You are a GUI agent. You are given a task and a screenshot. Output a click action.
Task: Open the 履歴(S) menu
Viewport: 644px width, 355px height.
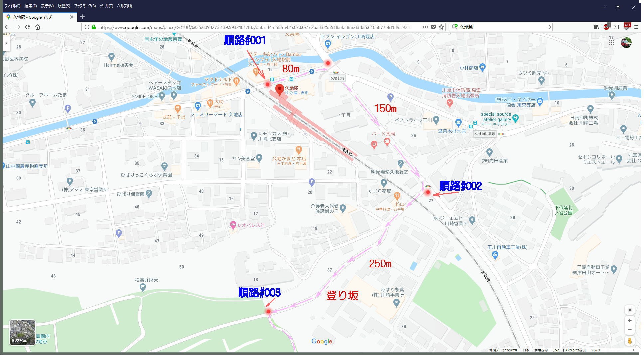pos(64,6)
